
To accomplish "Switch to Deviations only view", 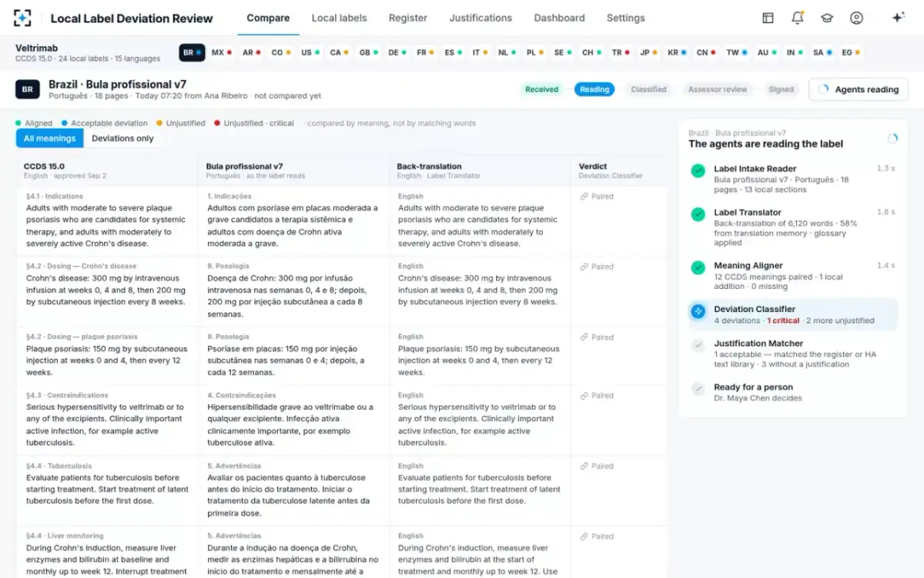I will (122, 139).
